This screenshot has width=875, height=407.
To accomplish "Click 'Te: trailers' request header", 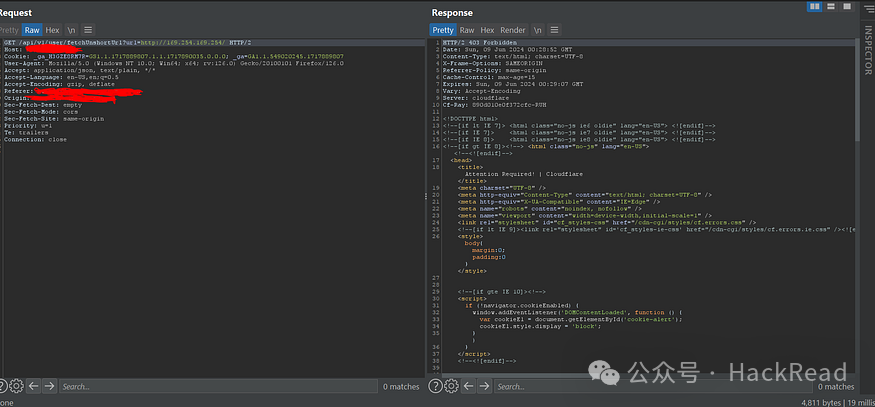I will click(x=26, y=133).
